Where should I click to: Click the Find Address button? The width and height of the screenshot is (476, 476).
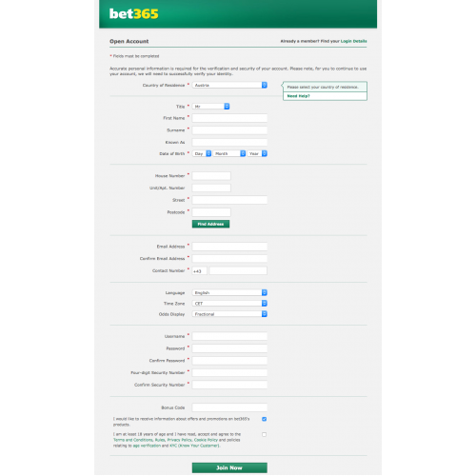pos(210,224)
